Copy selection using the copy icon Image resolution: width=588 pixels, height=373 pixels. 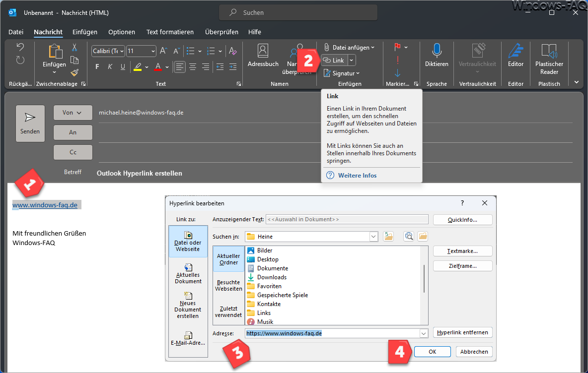point(74,60)
